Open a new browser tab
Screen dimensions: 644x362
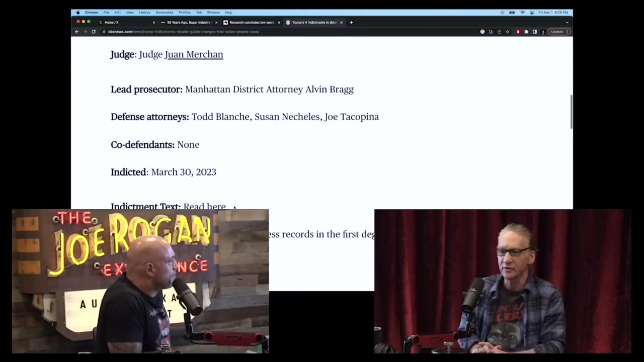351,22
